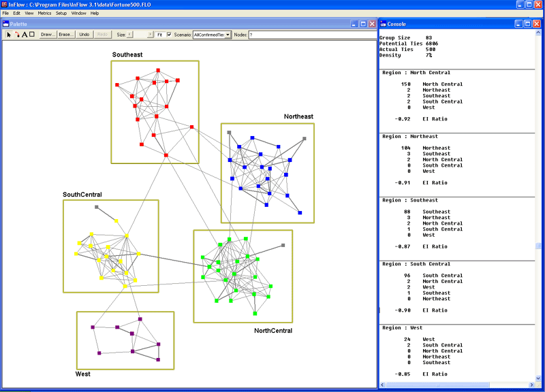Click the Fit button

pos(160,35)
